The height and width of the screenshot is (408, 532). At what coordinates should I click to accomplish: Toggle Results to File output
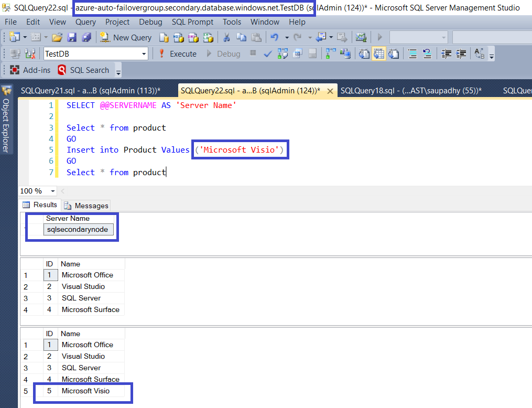pyautogui.click(x=394, y=53)
